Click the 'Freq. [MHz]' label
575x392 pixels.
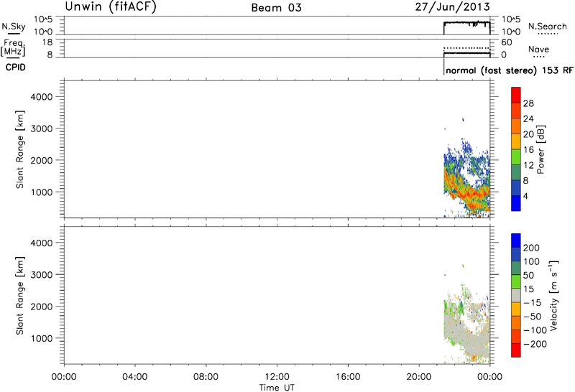coord(13,47)
